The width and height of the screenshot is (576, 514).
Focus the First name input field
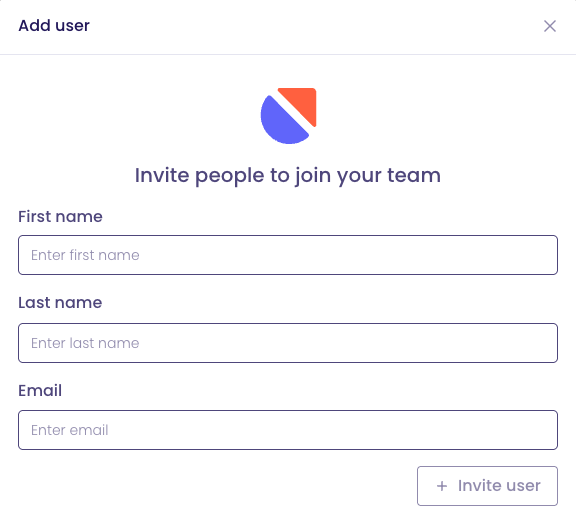(x=288, y=255)
